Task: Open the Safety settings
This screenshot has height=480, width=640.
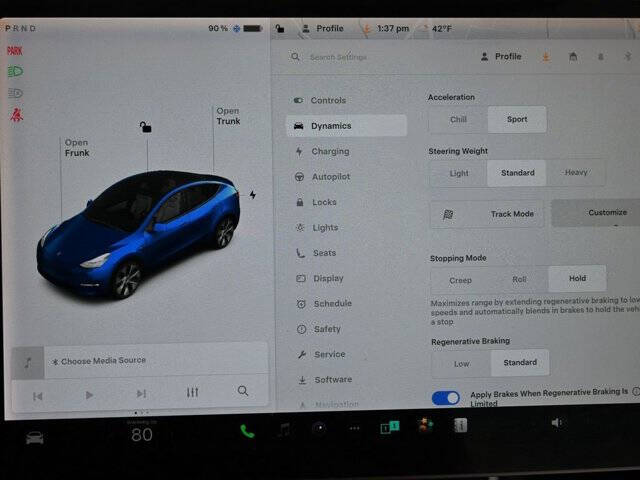Action: click(319, 329)
